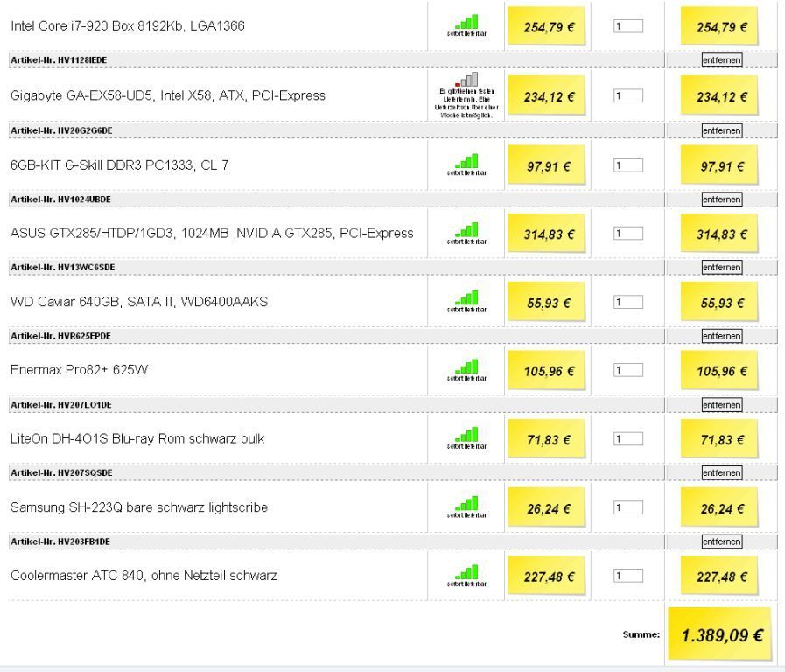Screen dimensions: 785x672
Task: Click article number text HV20G2G6DE
Action: pos(85,130)
